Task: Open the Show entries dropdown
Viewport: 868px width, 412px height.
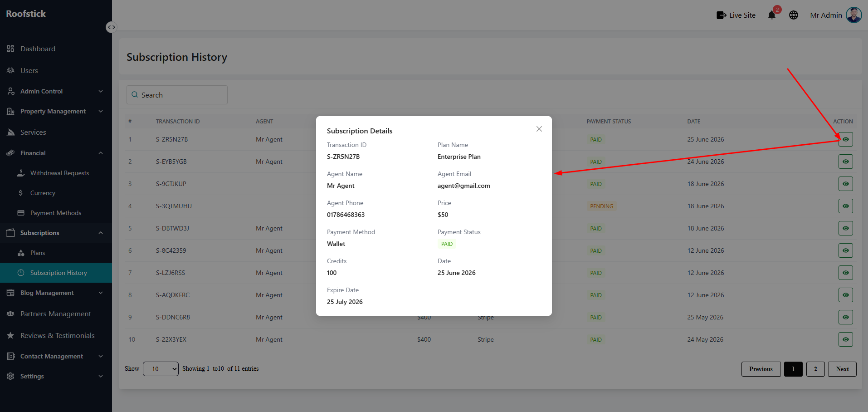Action: coord(161,369)
